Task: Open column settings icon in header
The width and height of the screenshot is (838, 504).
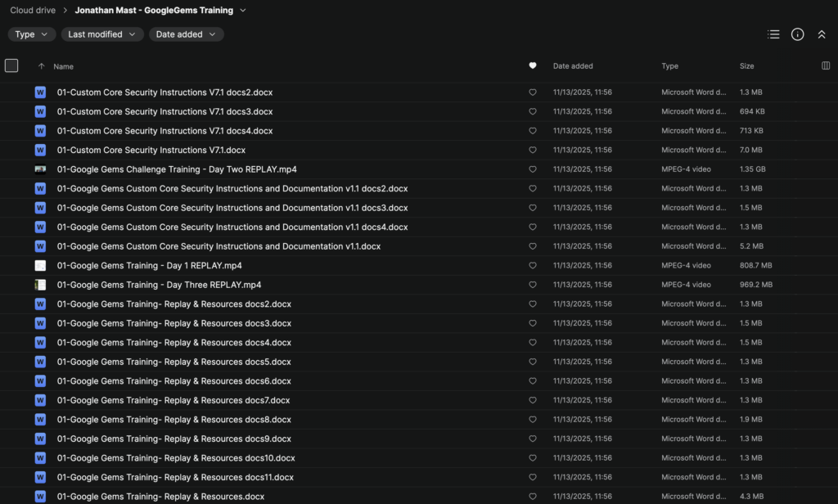Action: click(825, 66)
